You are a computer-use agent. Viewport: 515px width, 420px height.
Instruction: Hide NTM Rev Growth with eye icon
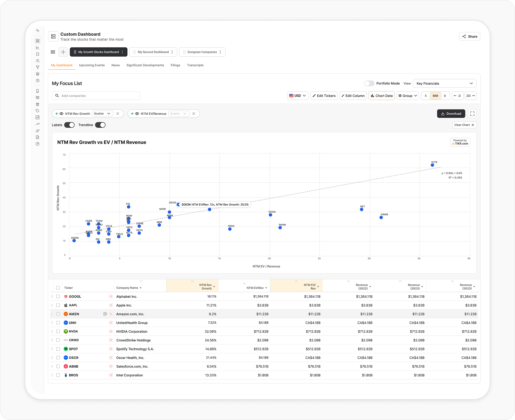point(61,114)
